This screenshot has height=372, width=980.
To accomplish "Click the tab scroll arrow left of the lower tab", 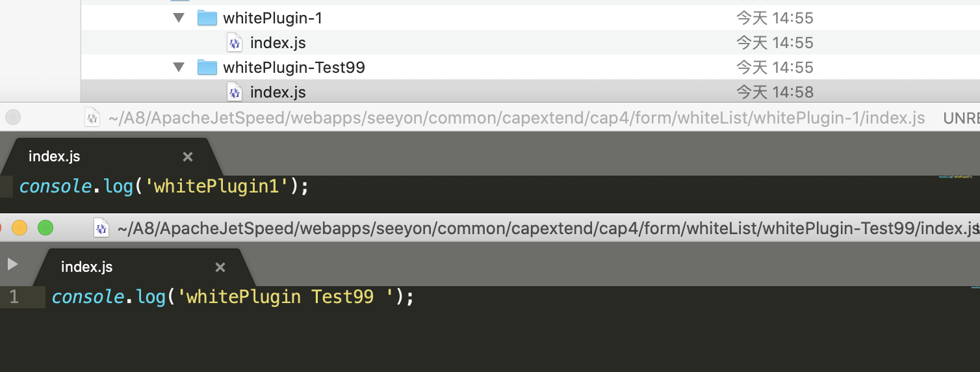I will pyautogui.click(x=12, y=264).
